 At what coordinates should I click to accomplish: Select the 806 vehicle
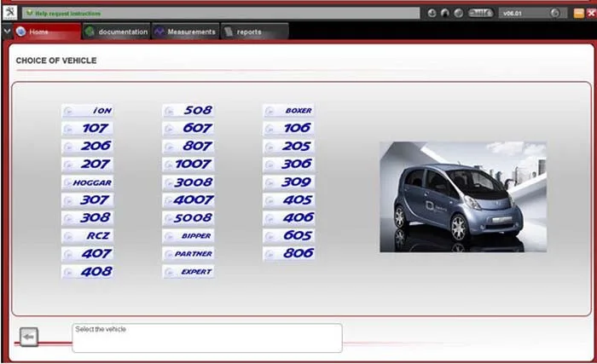tap(288, 253)
